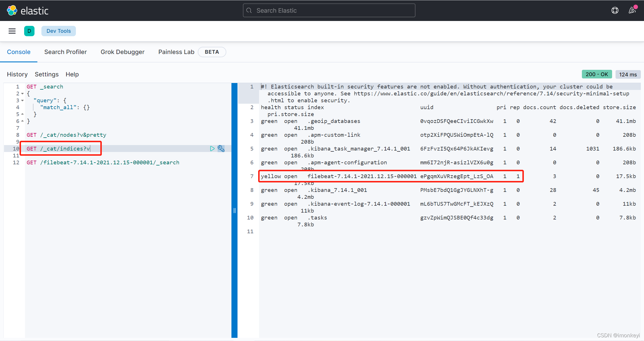Open the hamburger navigation menu
Screen dimensions: 644x341
point(12,31)
